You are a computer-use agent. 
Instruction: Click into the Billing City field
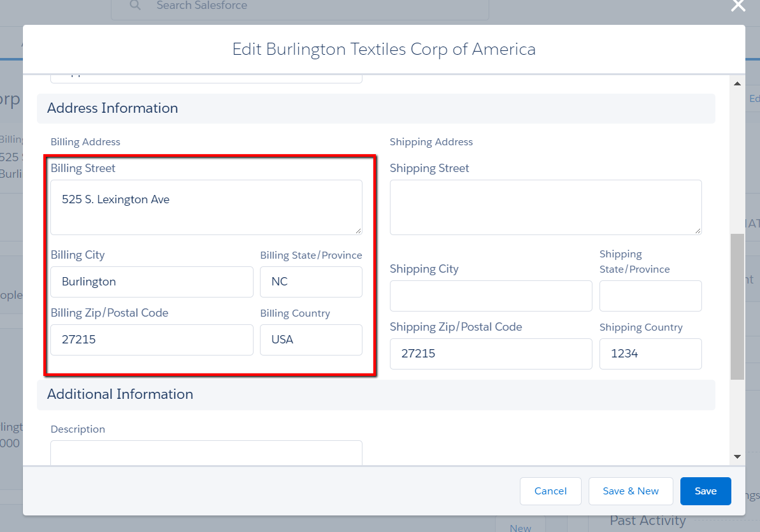click(152, 282)
